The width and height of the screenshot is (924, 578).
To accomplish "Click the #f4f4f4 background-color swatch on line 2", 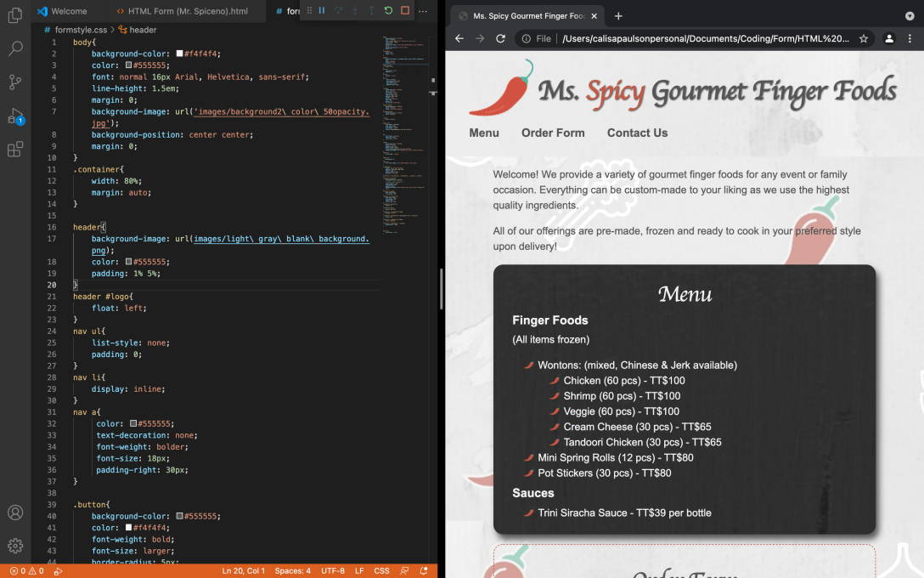I will coord(180,54).
